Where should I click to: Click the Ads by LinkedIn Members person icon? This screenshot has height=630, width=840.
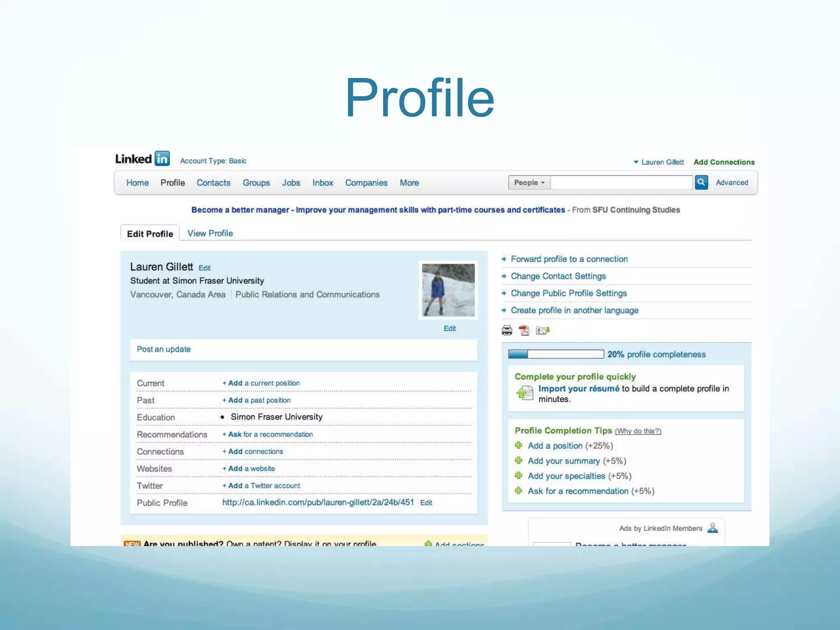(x=713, y=528)
